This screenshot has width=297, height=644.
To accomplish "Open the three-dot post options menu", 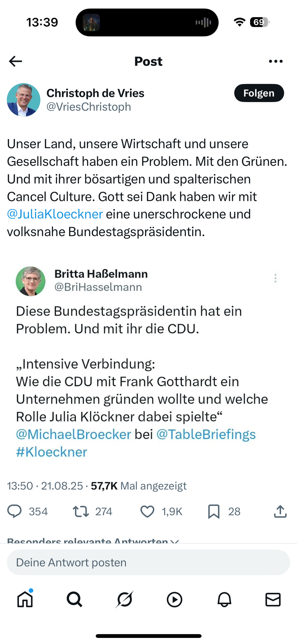I will click(276, 61).
